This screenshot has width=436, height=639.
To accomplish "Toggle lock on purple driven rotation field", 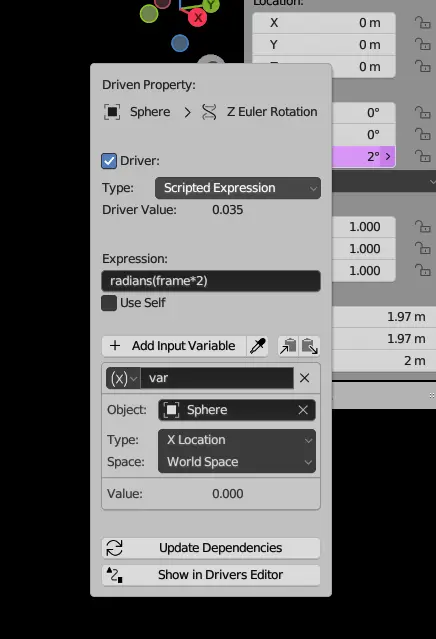I will coord(423,156).
